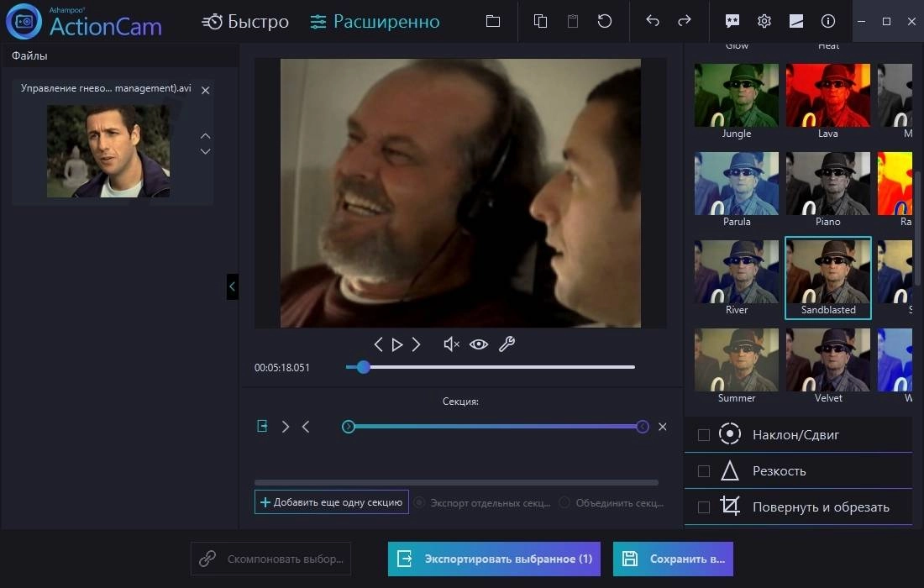Click Сохранить в... button
The image size is (924, 588).
point(673,559)
